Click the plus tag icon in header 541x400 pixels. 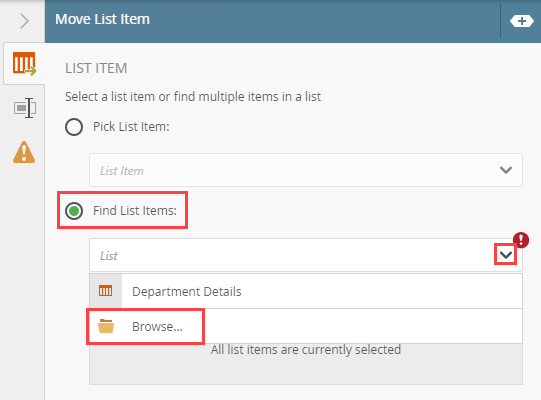(522, 21)
